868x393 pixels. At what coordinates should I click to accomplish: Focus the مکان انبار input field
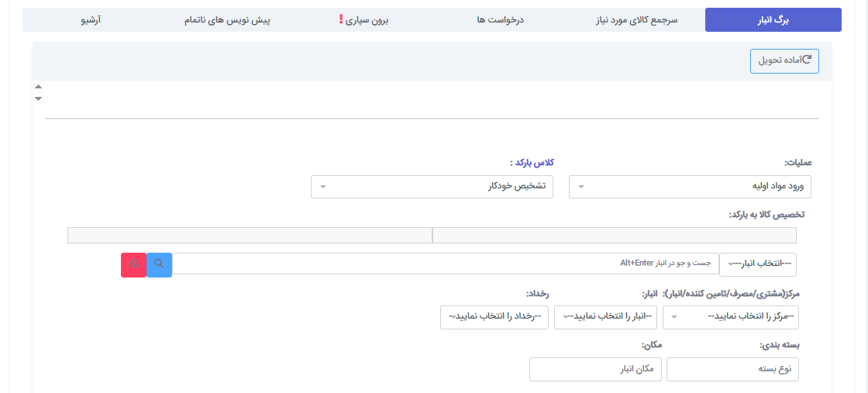595,370
